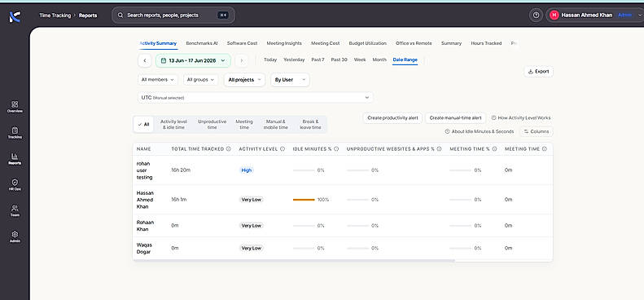
Task: Switch to Activity Summary tab
Action: click(158, 43)
